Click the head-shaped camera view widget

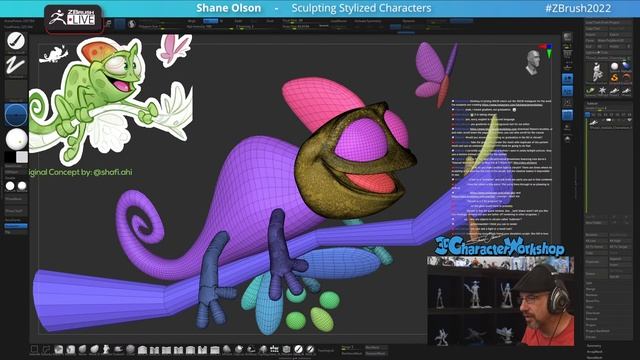pos(532,62)
